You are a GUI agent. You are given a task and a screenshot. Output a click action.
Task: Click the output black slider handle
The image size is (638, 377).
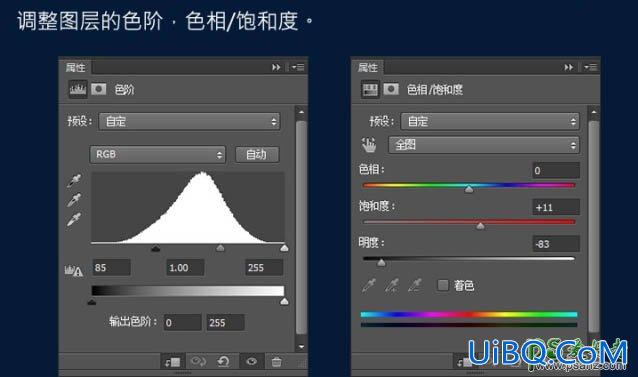92,301
